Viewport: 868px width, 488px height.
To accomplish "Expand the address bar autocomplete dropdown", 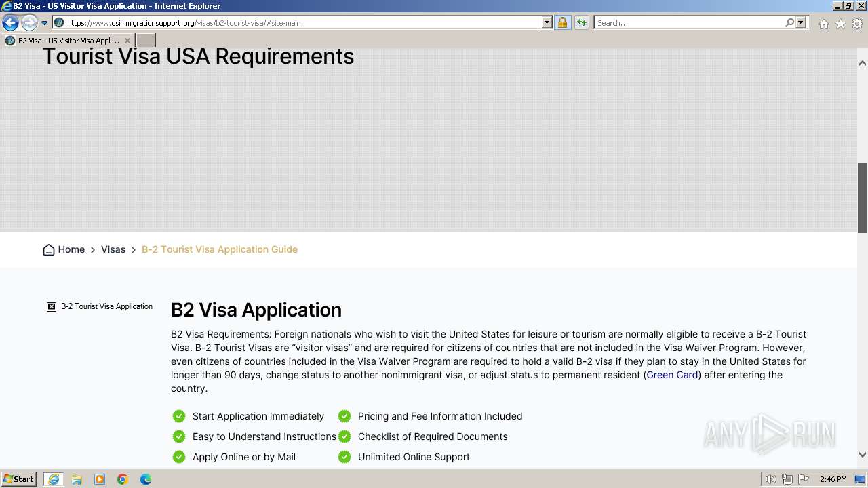I will [547, 23].
